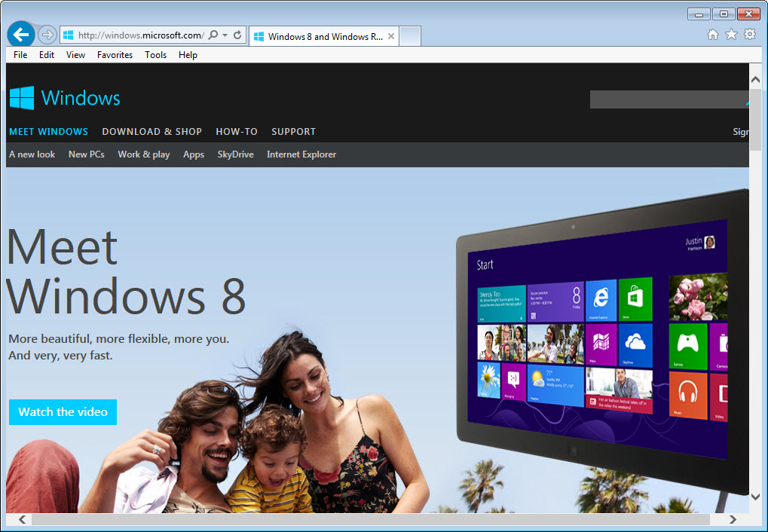Click the site search box
Image resolution: width=768 pixels, height=532 pixels.
[669, 99]
